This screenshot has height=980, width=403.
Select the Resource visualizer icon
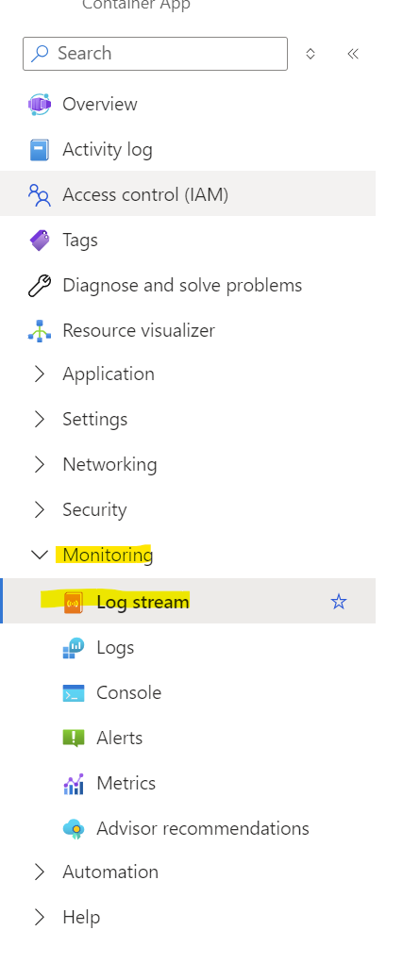tap(40, 331)
